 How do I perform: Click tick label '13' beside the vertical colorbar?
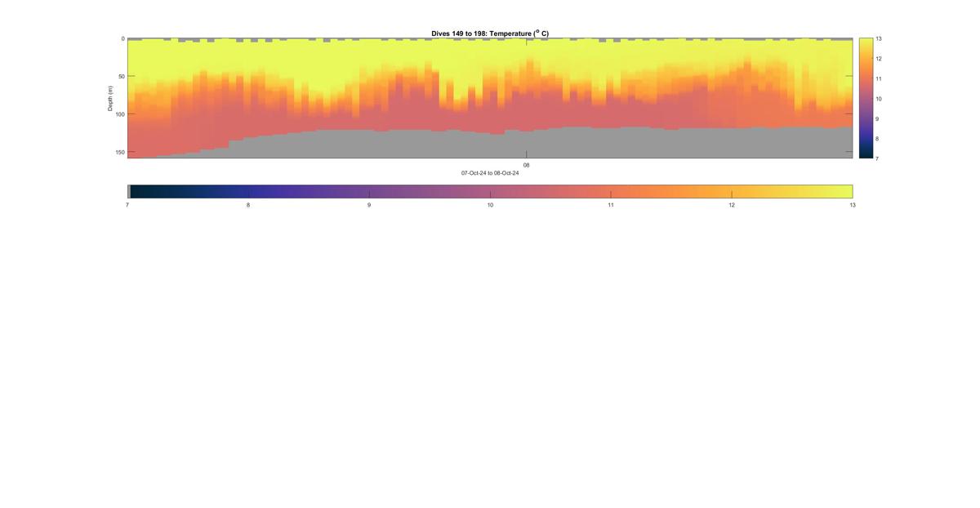pyautogui.click(x=879, y=38)
